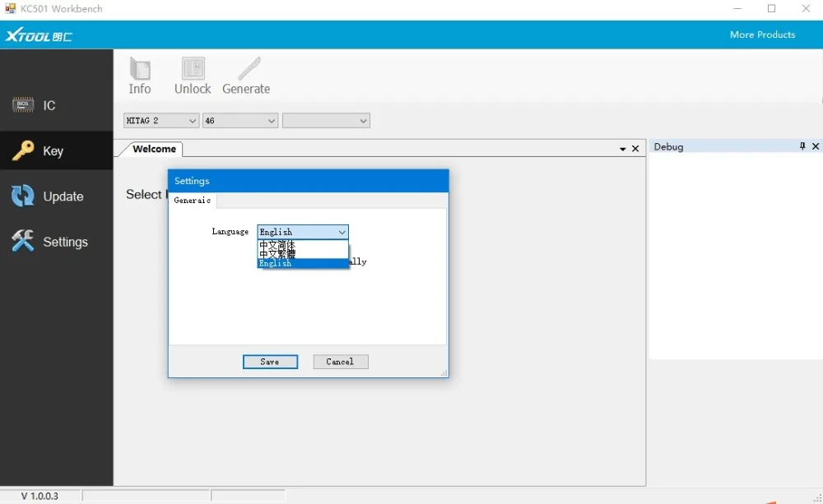The image size is (823, 504).
Task: Cancel the settings dialog
Action: [341, 362]
